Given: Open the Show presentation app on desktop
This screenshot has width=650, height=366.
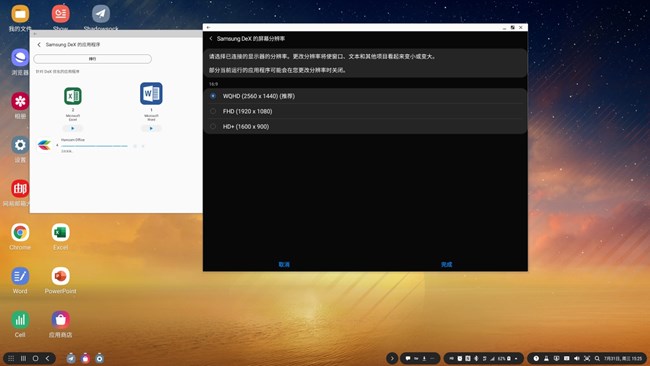Looking at the screenshot, I should point(61,14).
